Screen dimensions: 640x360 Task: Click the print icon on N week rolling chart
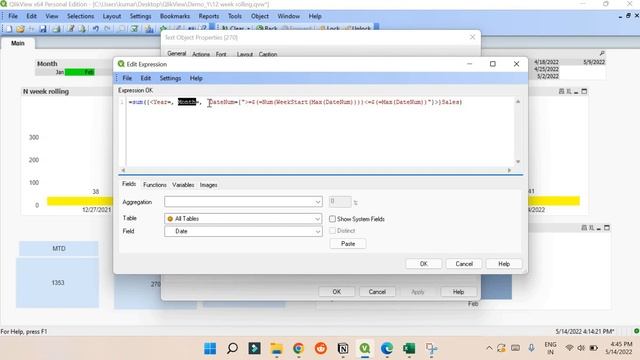click(x=562, y=91)
